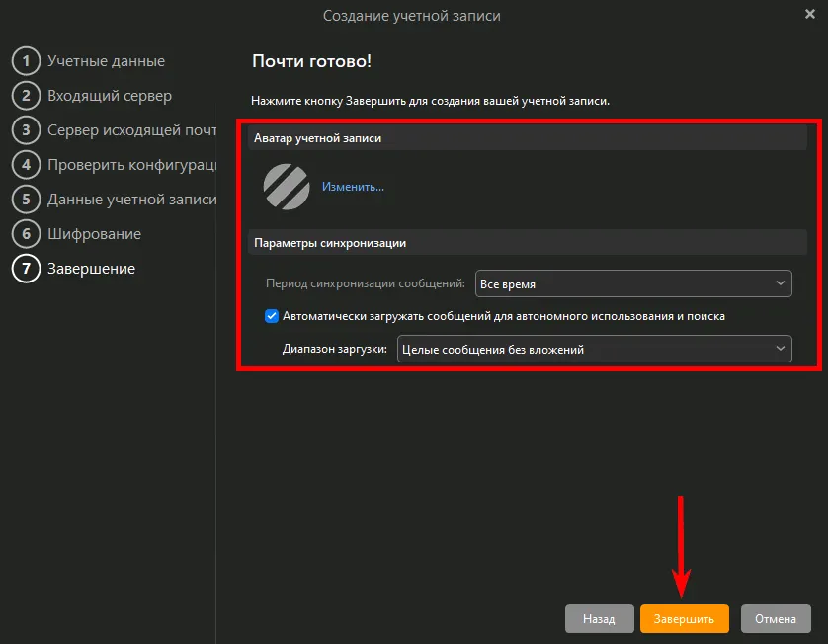Click the Отмена button

click(776, 619)
